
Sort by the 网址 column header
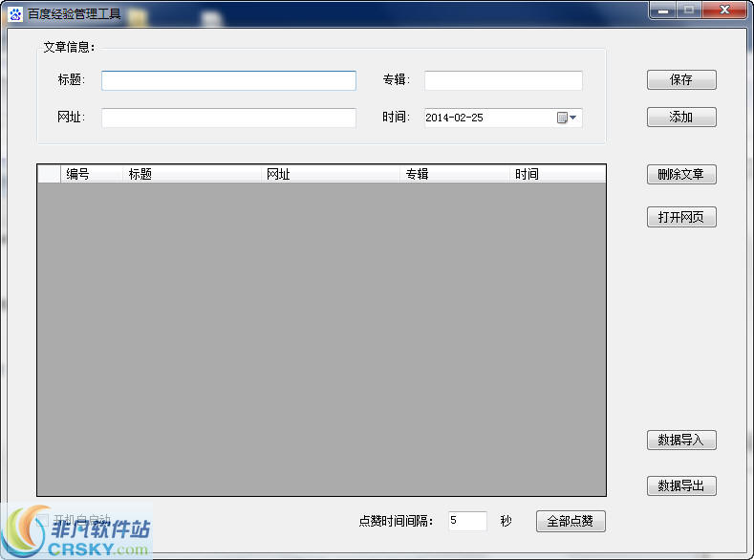tap(331, 174)
